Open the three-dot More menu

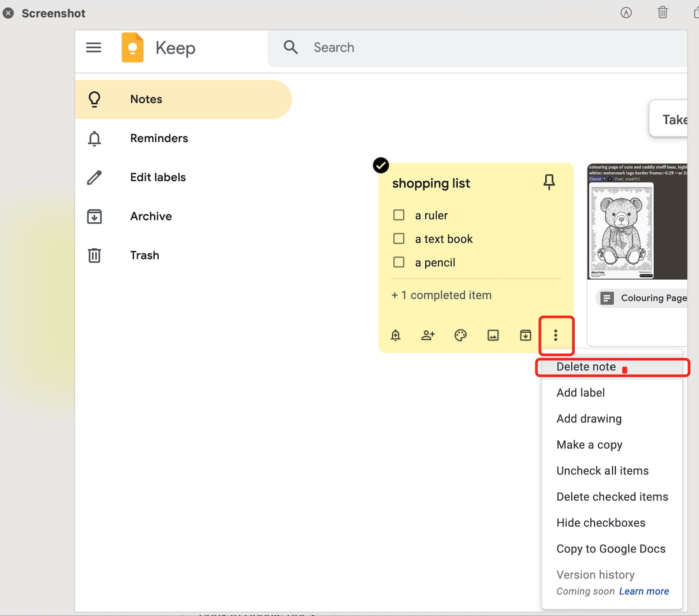(x=556, y=335)
